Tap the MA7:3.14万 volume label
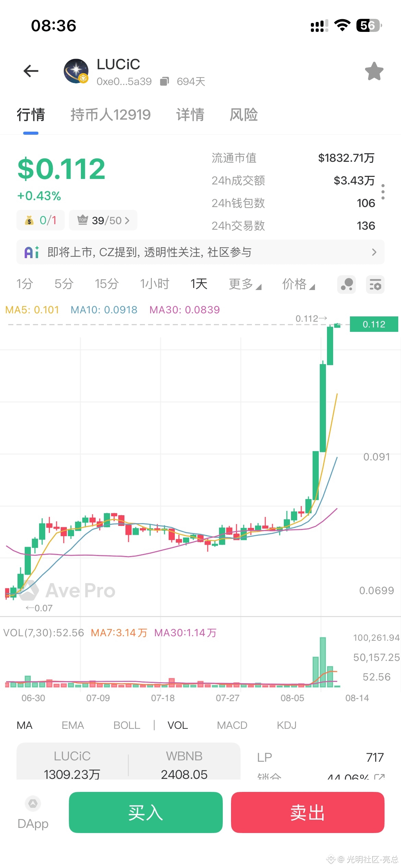 pyautogui.click(x=119, y=633)
